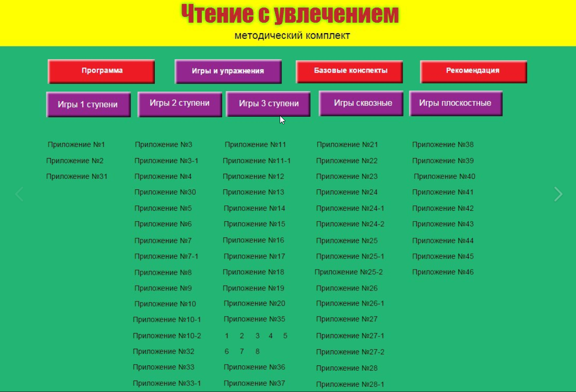Click the right slide navigation arrow
Image resolution: width=576 pixels, height=392 pixels.
(x=558, y=194)
